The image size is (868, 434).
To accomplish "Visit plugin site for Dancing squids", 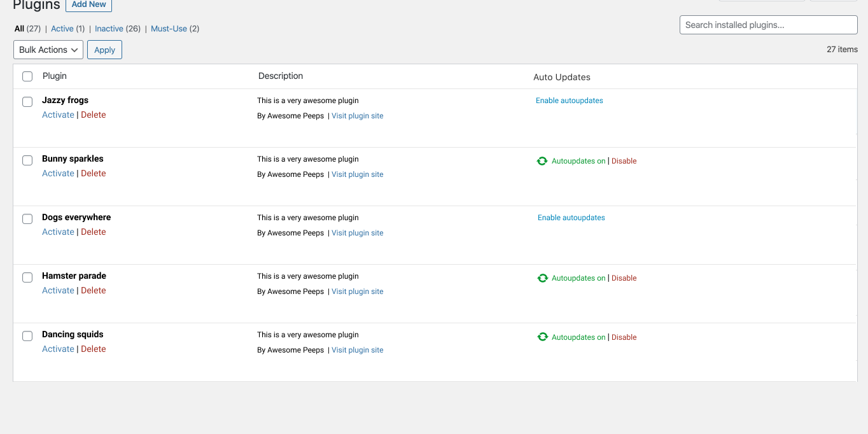I will pos(358,350).
